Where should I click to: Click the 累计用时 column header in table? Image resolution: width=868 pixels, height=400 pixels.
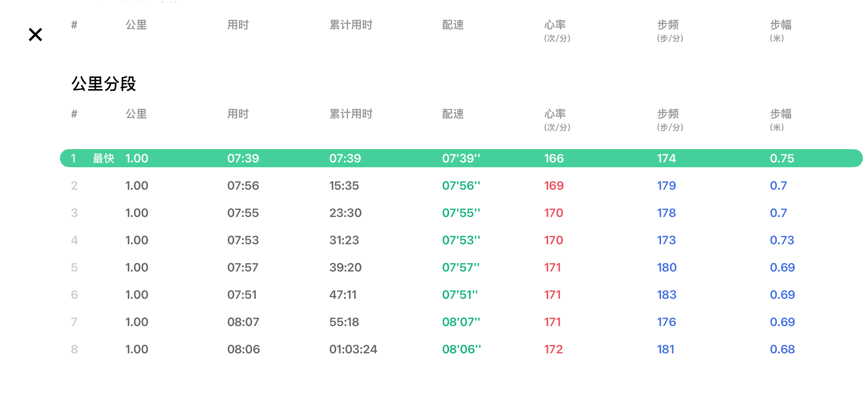[350, 114]
